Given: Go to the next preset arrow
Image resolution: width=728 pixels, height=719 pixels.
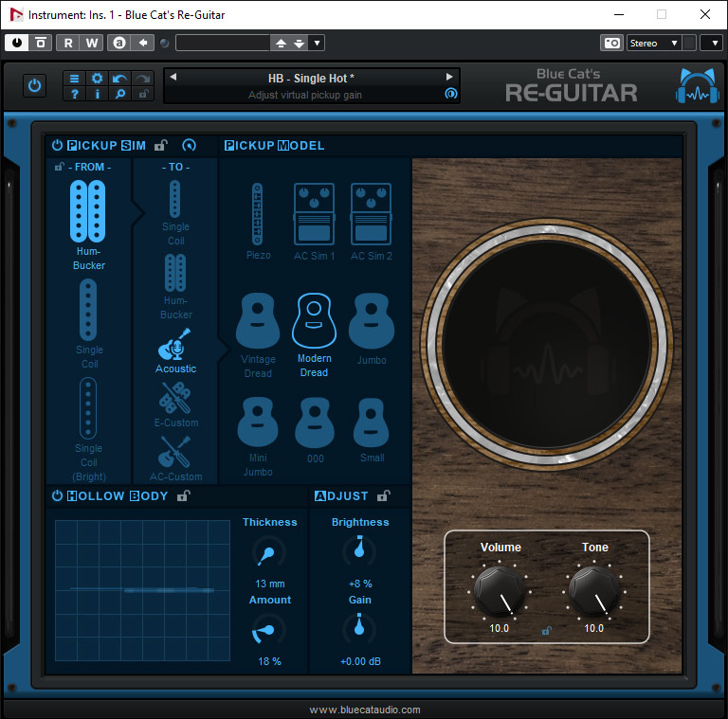Looking at the screenshot, I should point(449,78).
